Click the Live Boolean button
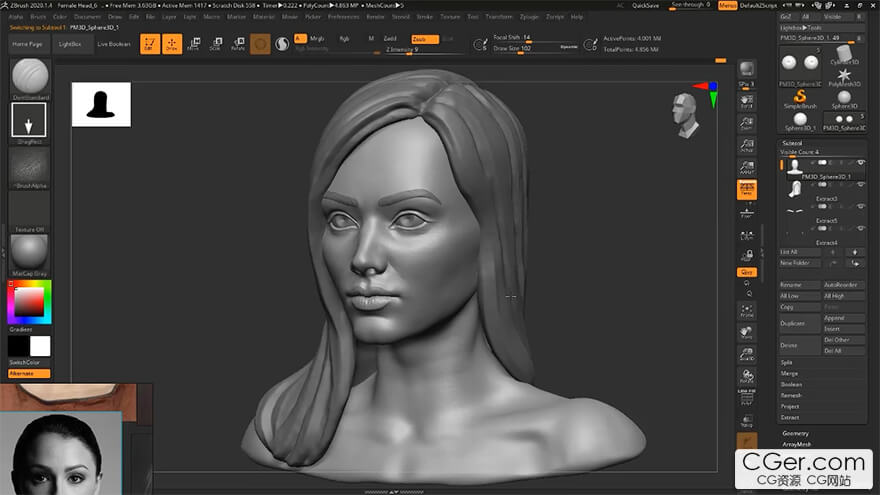 click(x=114, y=44)
